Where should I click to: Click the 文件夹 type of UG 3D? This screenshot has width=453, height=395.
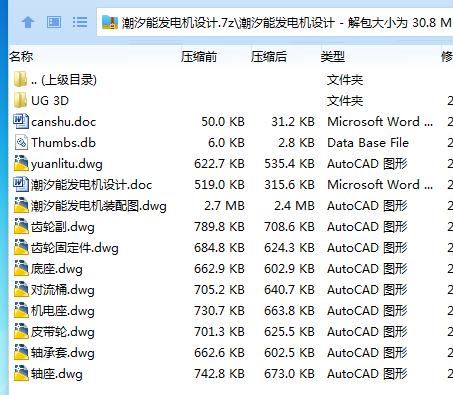coord(345,101)
